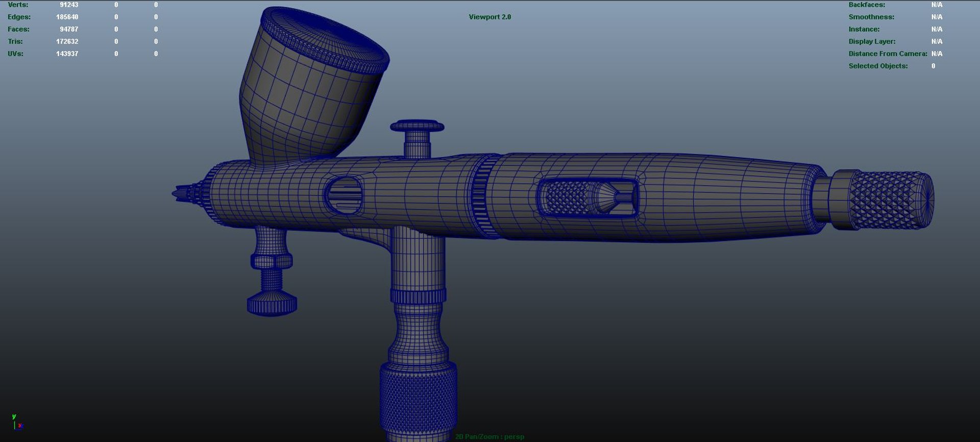Click the Display Layer label
The width and height of the screenshot is (980, 442).
coord(872,41)
